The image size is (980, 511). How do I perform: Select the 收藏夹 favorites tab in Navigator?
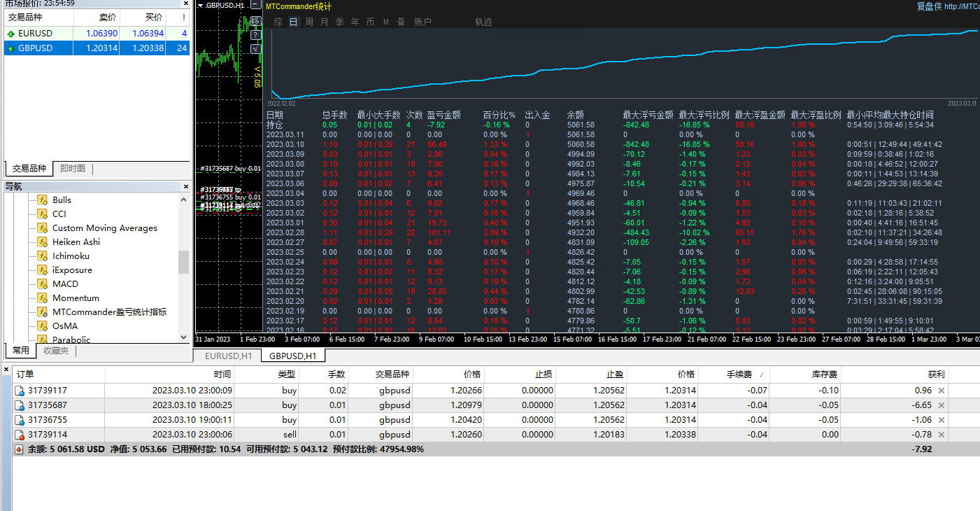click(56, 351)
